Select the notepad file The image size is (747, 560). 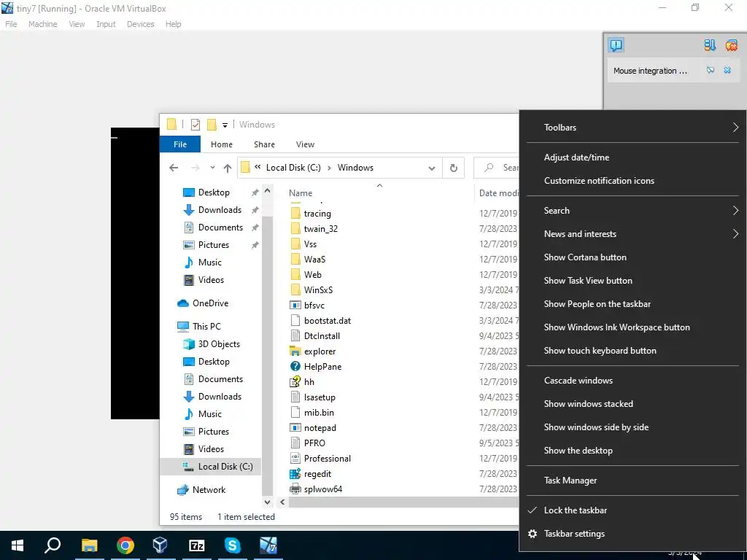(x=320, y=427)
